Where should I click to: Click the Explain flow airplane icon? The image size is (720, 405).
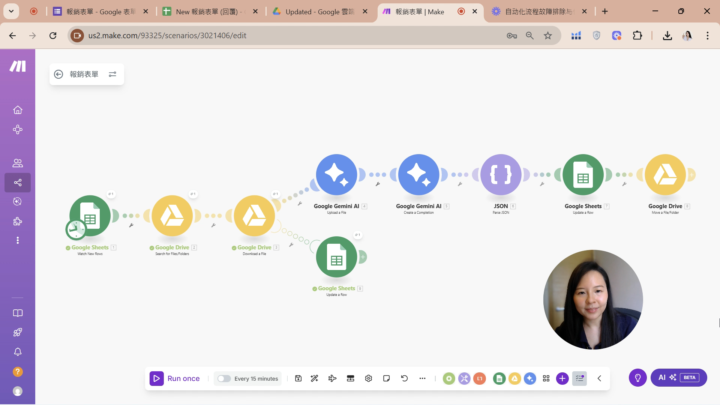point(332,378)
